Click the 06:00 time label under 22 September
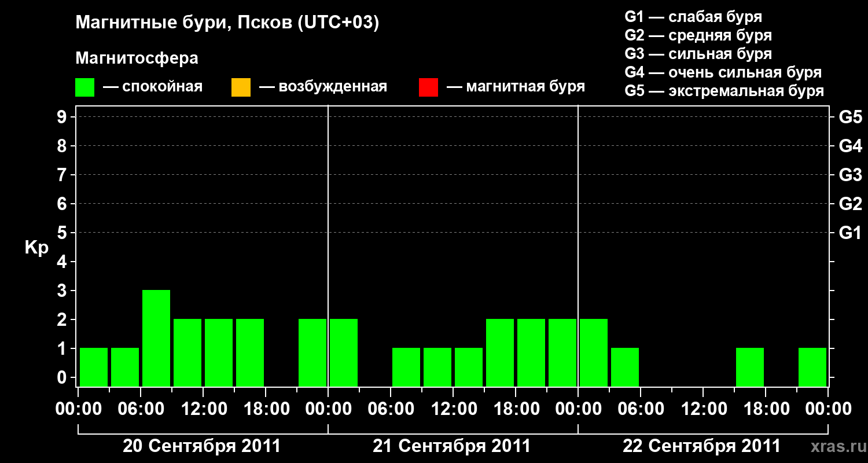Viewport: 868px width, 463px height. pyautogui.click(x=641, y=409)
